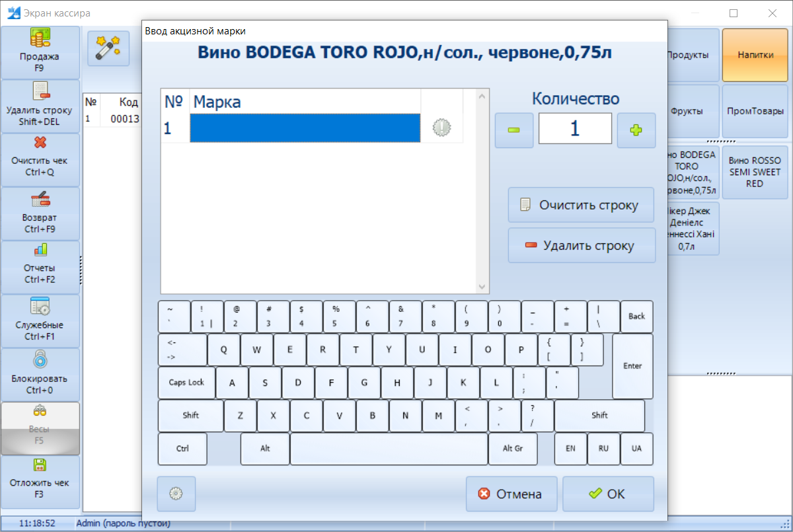Click the Alt key on keyboard

pos(265,449)
